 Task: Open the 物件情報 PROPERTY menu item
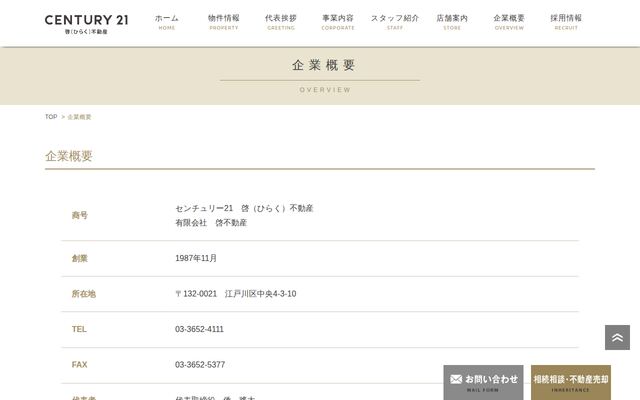224,22
